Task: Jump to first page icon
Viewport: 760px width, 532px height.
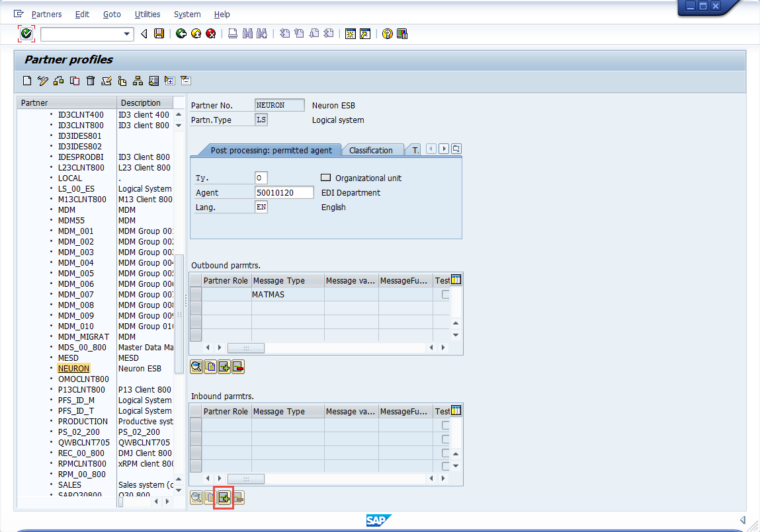Action: [284, 34]
